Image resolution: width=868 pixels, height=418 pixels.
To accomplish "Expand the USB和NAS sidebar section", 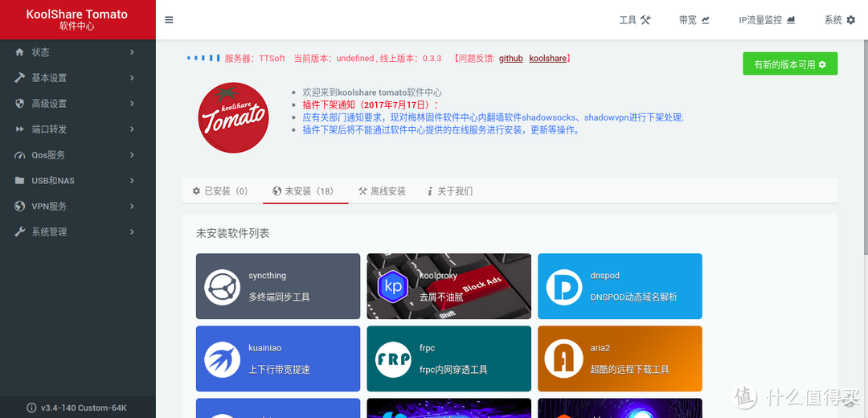I will 77,181.
